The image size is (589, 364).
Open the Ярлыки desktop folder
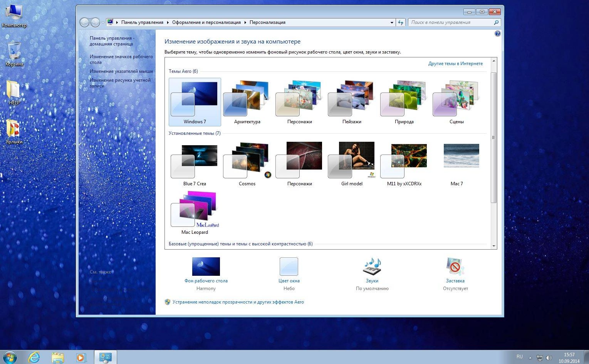[14, 131]
